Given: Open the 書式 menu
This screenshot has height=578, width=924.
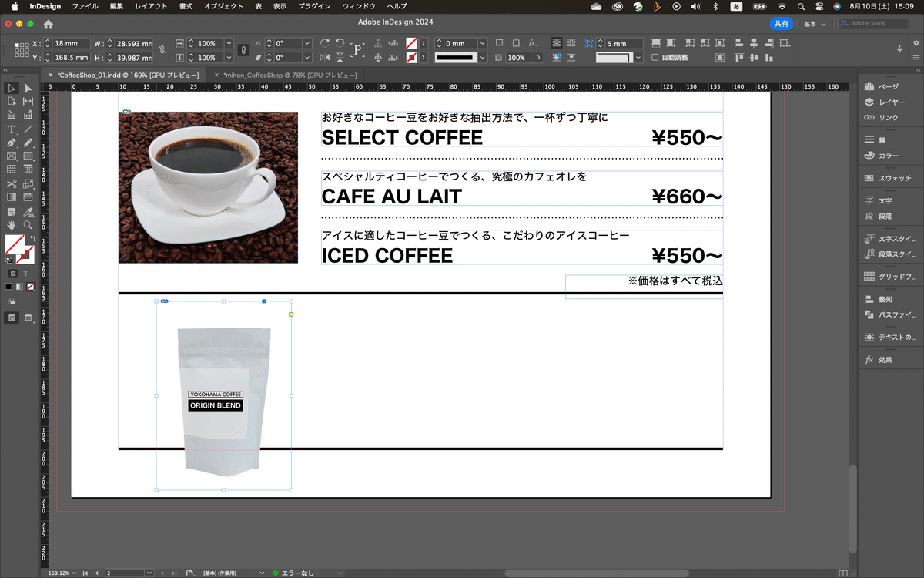Looking at the screenshot, I should (x=186, y=6).
